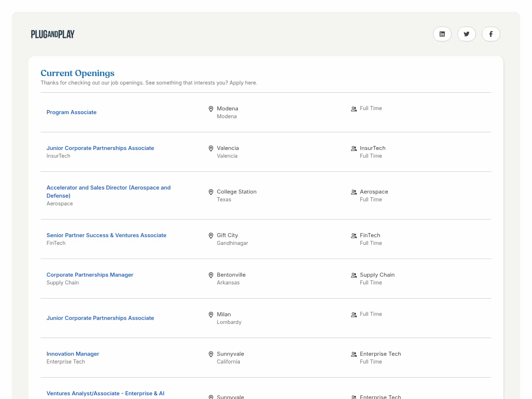
Task: Open the Program Associate job posting
Action: (71, 112)
